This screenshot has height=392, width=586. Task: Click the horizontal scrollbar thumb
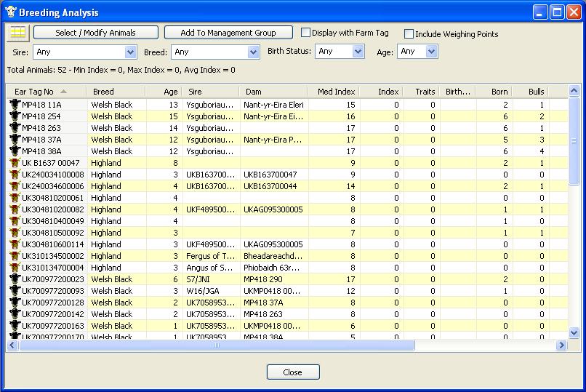(217, 345)
